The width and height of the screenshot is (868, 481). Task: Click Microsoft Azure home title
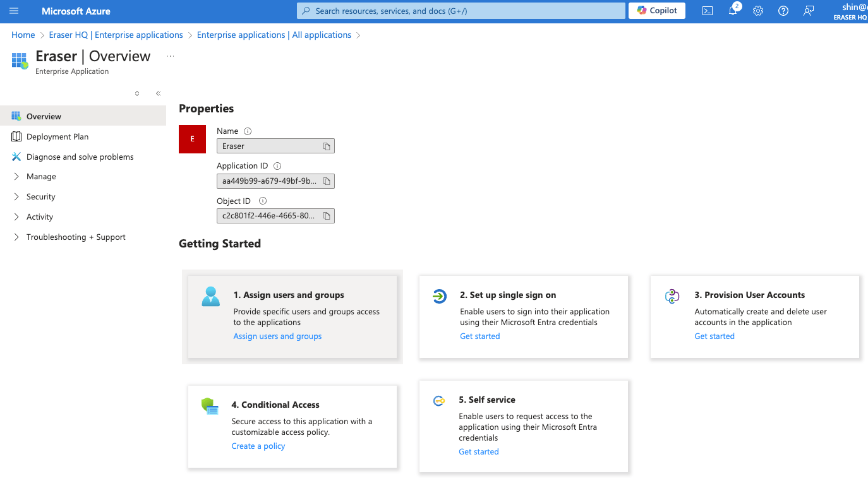pos(76,11)
